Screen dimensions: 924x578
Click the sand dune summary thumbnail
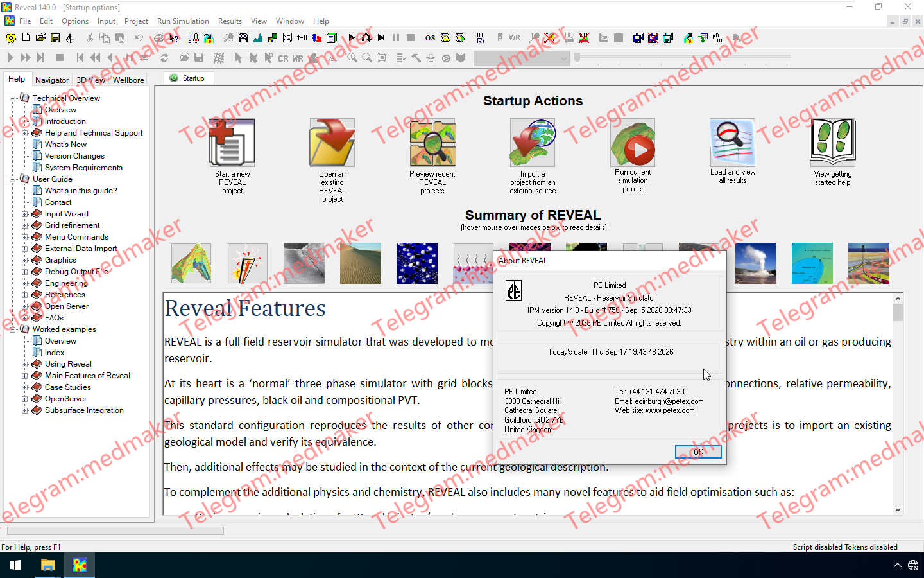point(361,263)
